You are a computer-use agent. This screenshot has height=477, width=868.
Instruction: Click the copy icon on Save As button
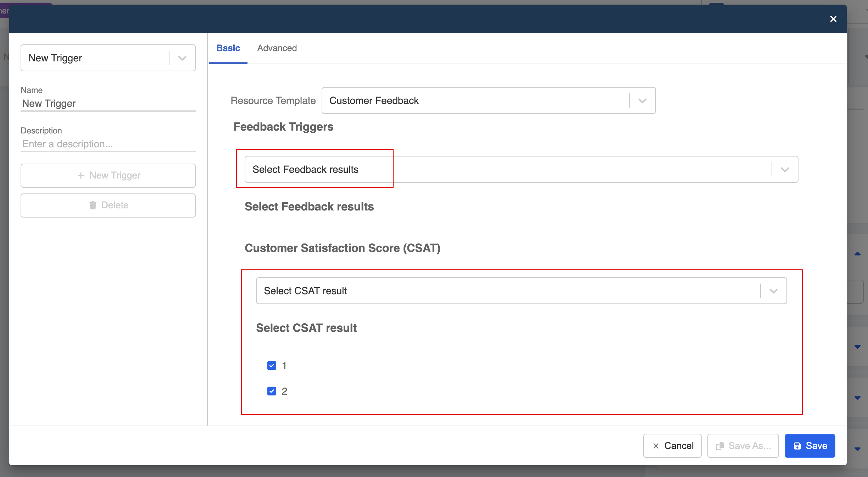tap(720, 446)
